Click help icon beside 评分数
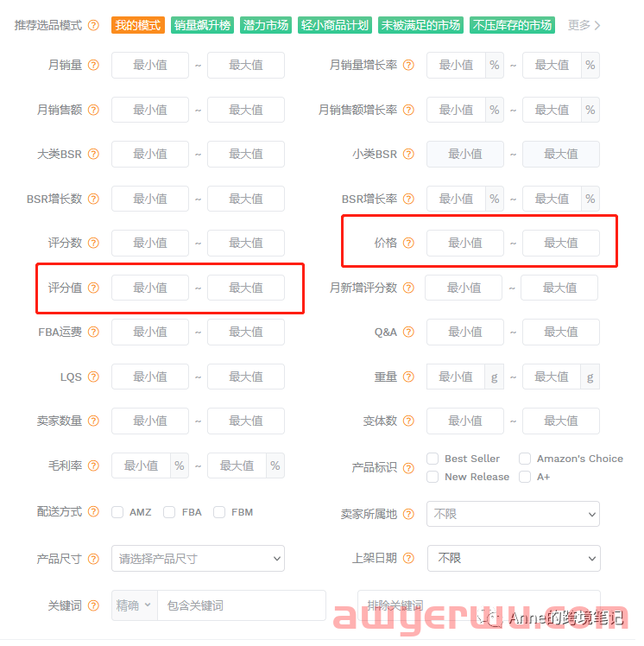 coord(93,243)
